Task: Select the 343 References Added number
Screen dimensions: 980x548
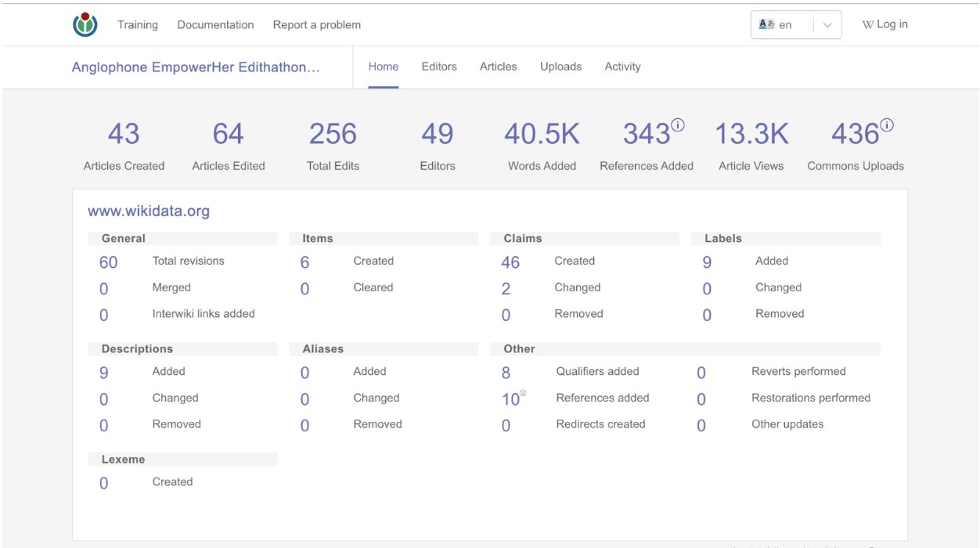Action: [647, 134]
